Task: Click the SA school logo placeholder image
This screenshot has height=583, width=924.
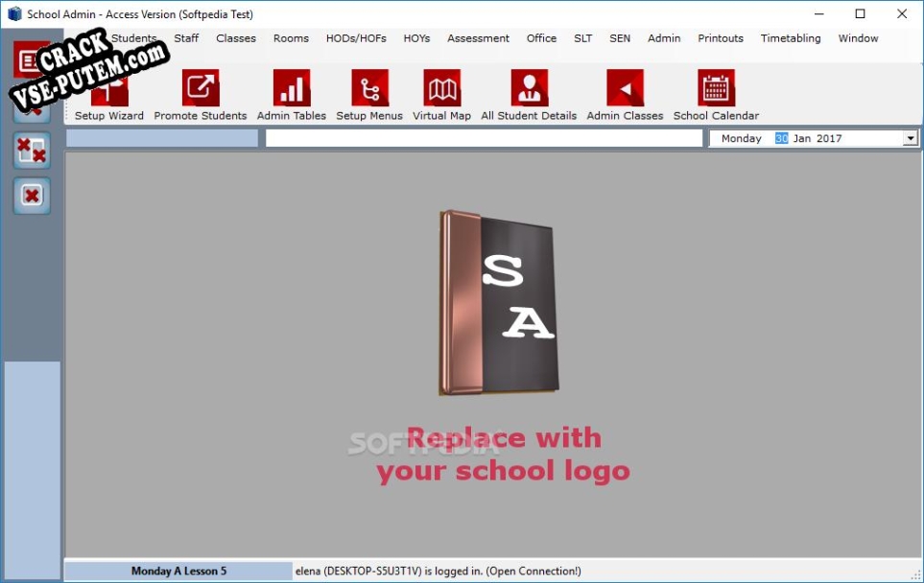Action: coord(499,303)
